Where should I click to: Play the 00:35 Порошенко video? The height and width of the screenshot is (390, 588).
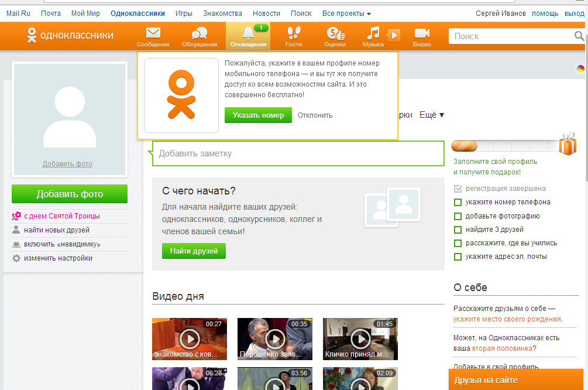275,339
